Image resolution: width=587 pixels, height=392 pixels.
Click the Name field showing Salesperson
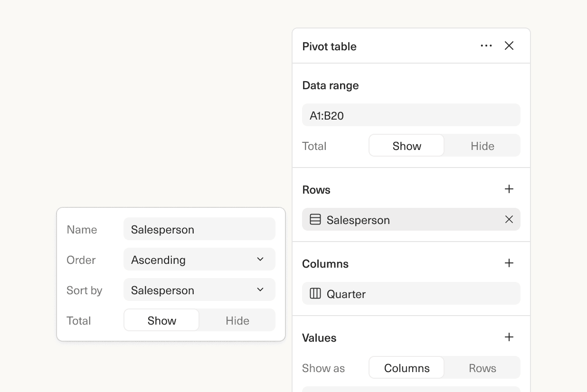click(x=199, y=229)
